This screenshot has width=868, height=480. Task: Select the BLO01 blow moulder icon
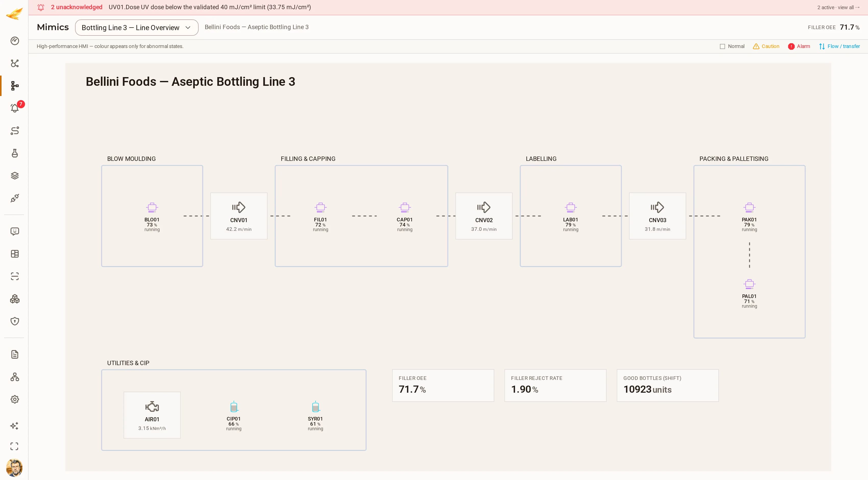pos(152,207)
